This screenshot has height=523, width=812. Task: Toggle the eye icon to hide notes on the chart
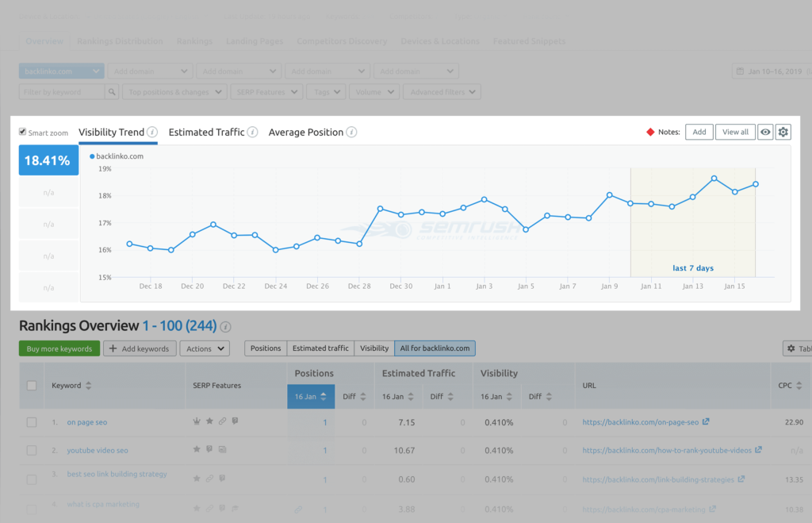[764, 132]
